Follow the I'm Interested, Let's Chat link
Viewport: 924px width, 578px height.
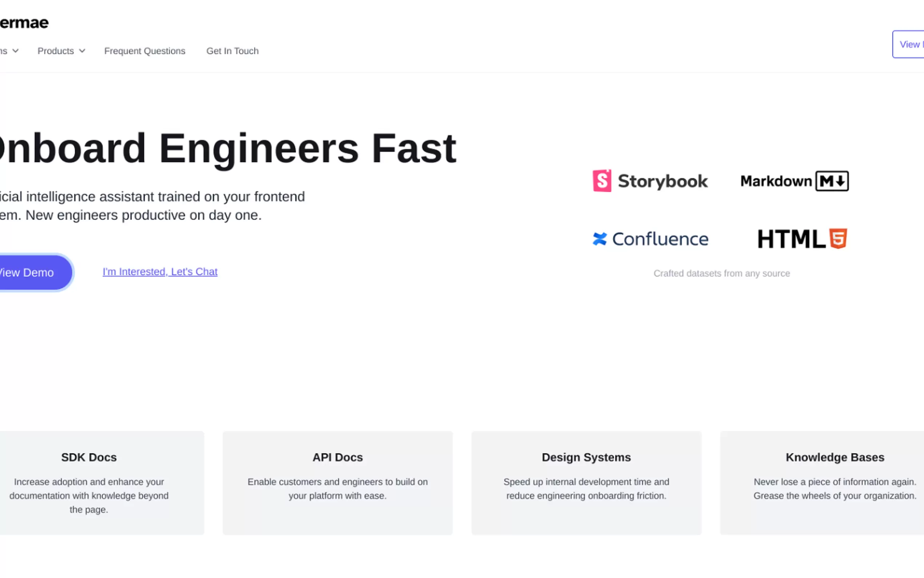coord(160,272)
